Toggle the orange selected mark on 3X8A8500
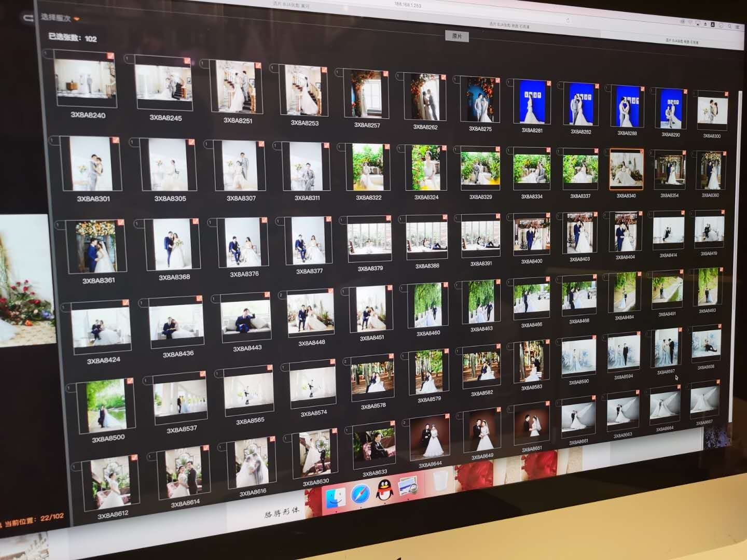Image resolution: width=747 pixels, height=560 pixels. click(130, 381)
